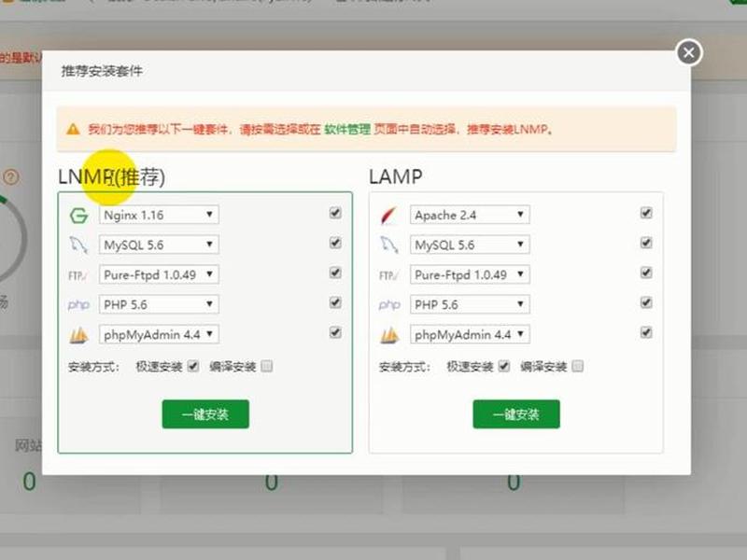This screenshot has height=560, width=747.
Task: Uncheck LNMP MySQL 5.6 checkbox
Action: pyautogui.click(x=335, y=243)
